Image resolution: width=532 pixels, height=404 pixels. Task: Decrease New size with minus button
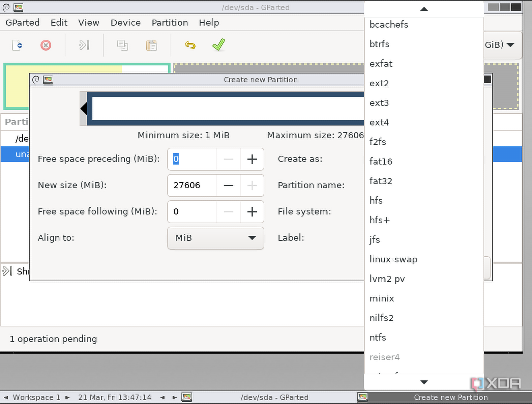[229, 185]
